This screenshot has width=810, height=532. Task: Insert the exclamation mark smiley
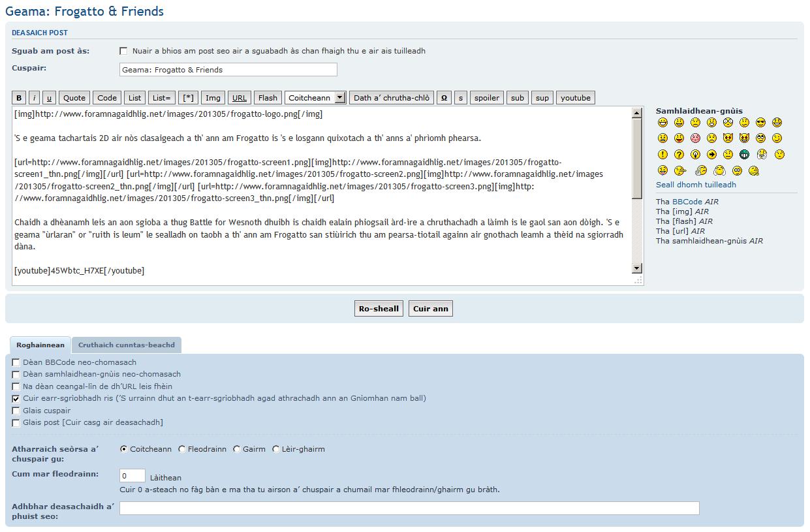click(662, 155)
